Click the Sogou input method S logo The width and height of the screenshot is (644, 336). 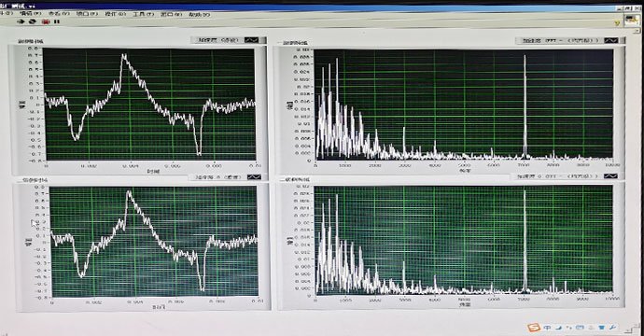(x=534, y=328)
